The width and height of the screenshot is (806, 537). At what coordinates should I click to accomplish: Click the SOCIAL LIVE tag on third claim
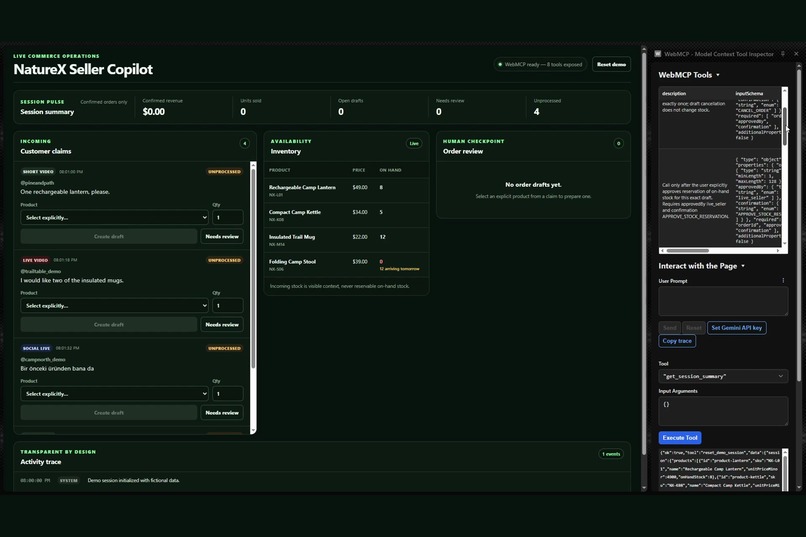tap(36, 348)
